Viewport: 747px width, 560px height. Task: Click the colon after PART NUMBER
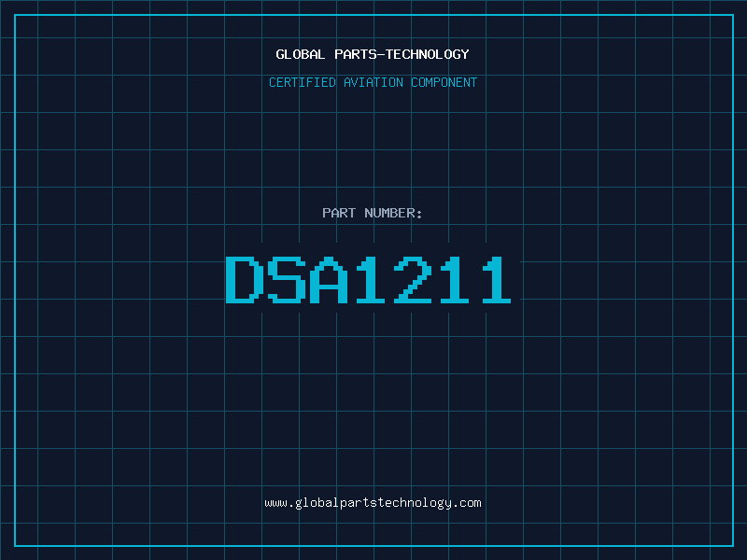(419, 215)
